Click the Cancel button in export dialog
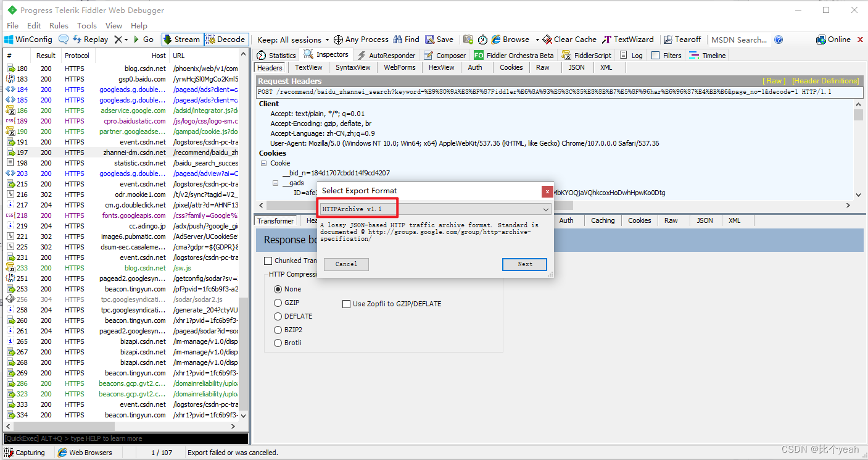Screen dimensions: 868x460 346,264
